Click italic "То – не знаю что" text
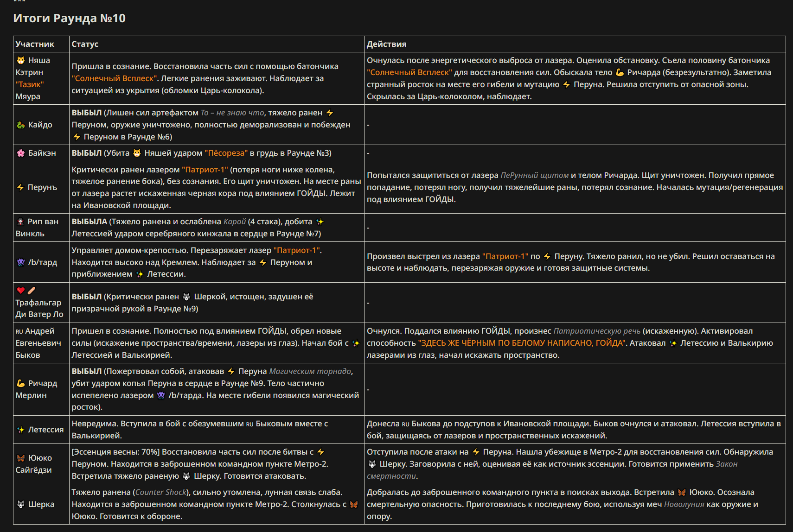Screen dimensions: 793x532 click(x=232, y=113)
